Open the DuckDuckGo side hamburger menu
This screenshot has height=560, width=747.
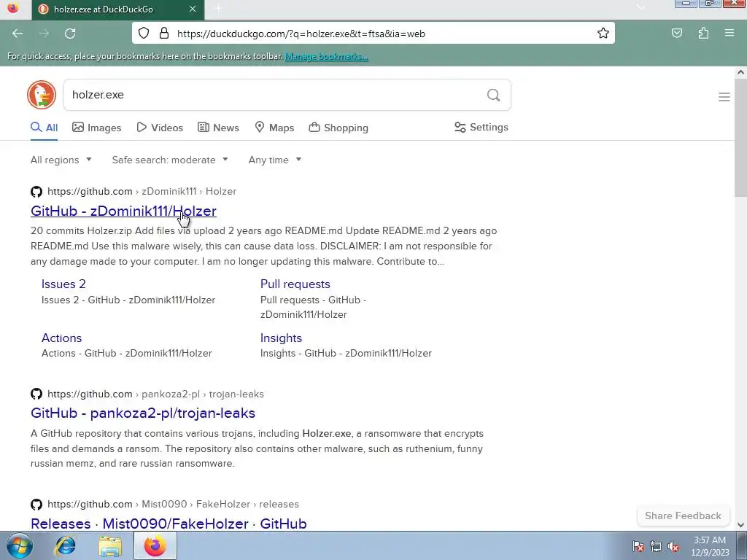tap(724, 97)
